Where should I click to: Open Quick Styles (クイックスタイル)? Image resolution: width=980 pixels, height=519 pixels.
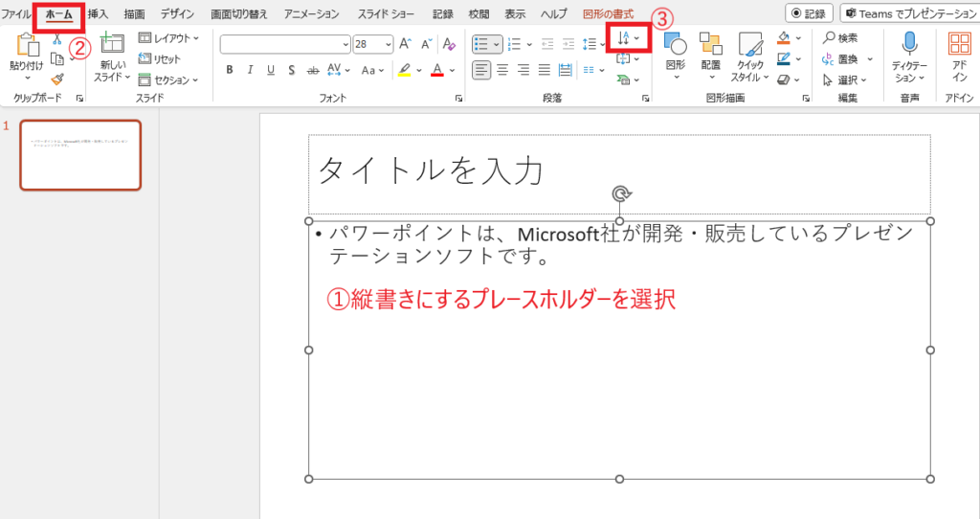749,56
